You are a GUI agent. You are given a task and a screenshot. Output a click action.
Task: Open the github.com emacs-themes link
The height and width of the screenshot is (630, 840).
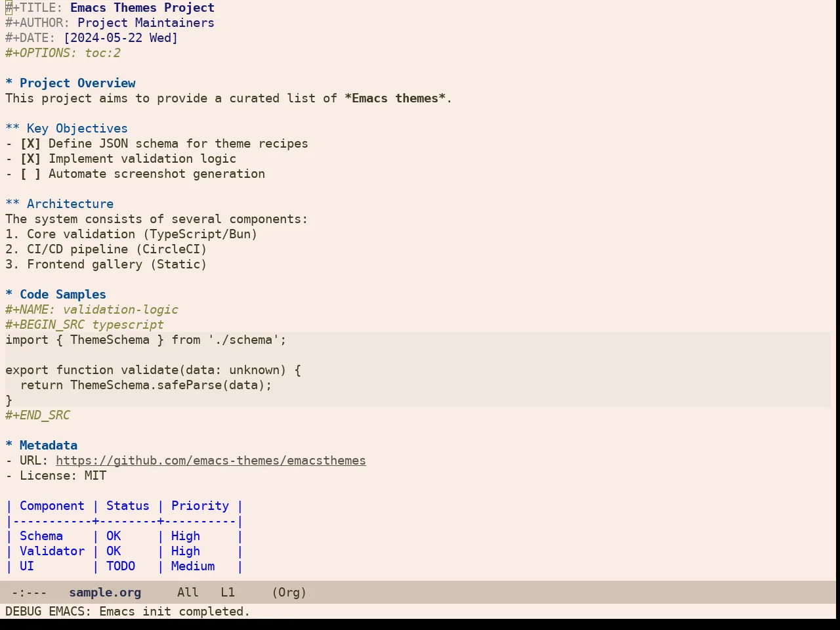point(211,461)
